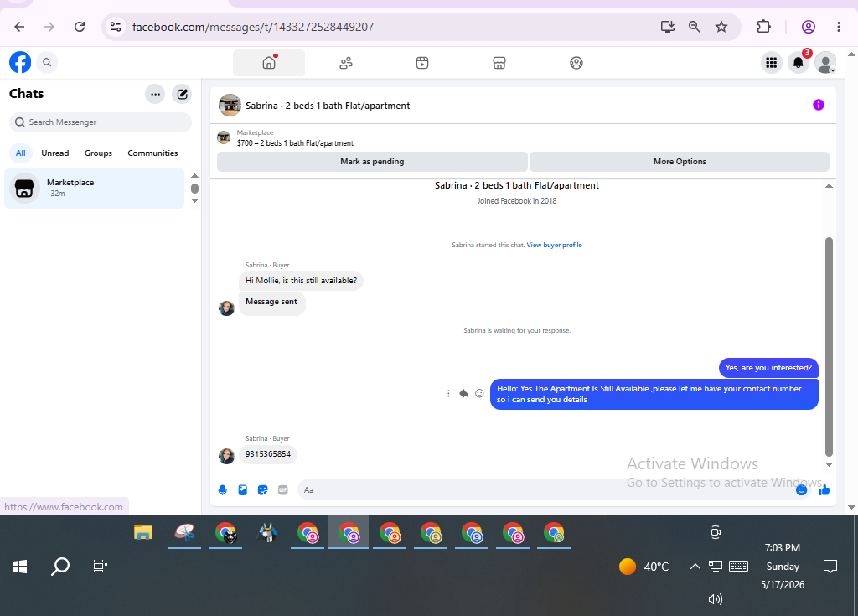Screen dimensions: 858x616
Task: Open emoji picker in message composer
Action: (802, 490)
